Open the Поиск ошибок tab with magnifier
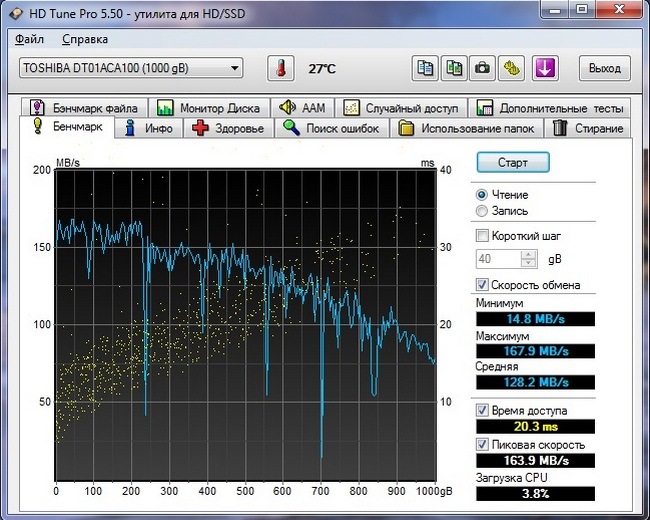Image resolution: width=650 pixels, height=520 pixels. pos(332,128)
